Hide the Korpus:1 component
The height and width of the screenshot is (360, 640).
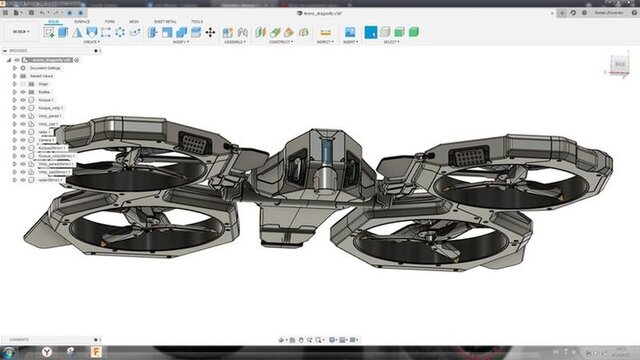[x=23, y=100]
